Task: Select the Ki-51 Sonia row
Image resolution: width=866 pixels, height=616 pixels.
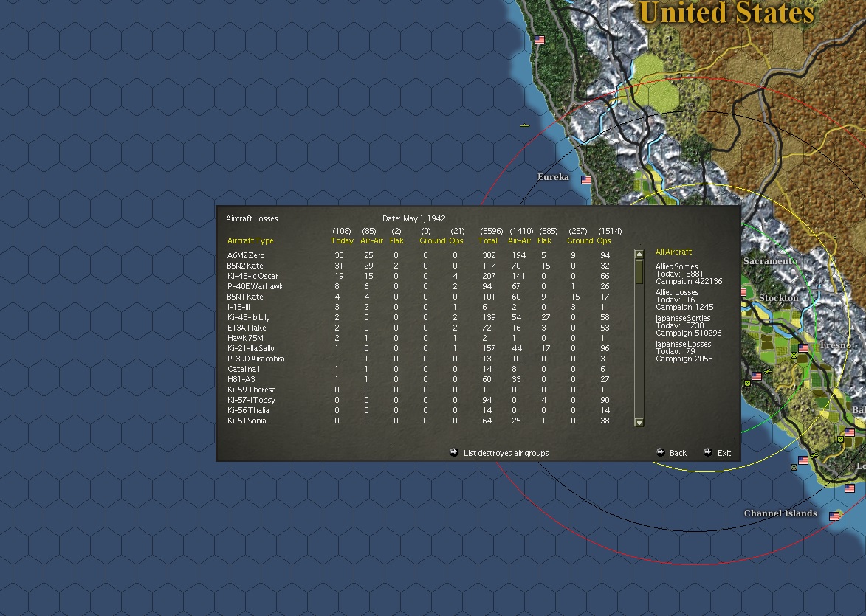Action: coord(419,421)
